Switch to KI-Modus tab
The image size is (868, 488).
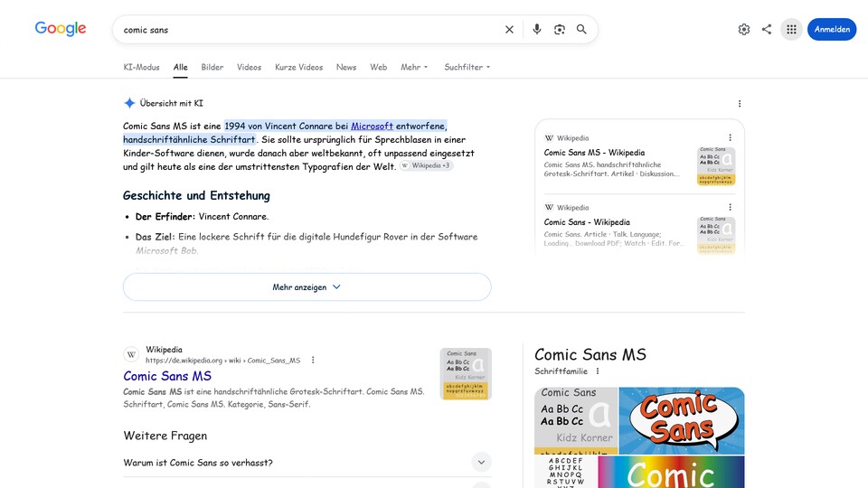(141, 67)
